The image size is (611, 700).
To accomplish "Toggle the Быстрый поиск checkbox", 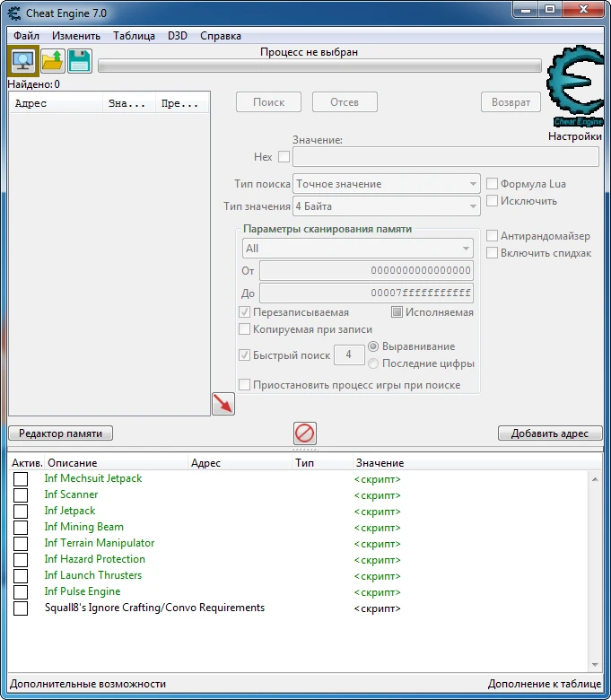I will [245, 354].
